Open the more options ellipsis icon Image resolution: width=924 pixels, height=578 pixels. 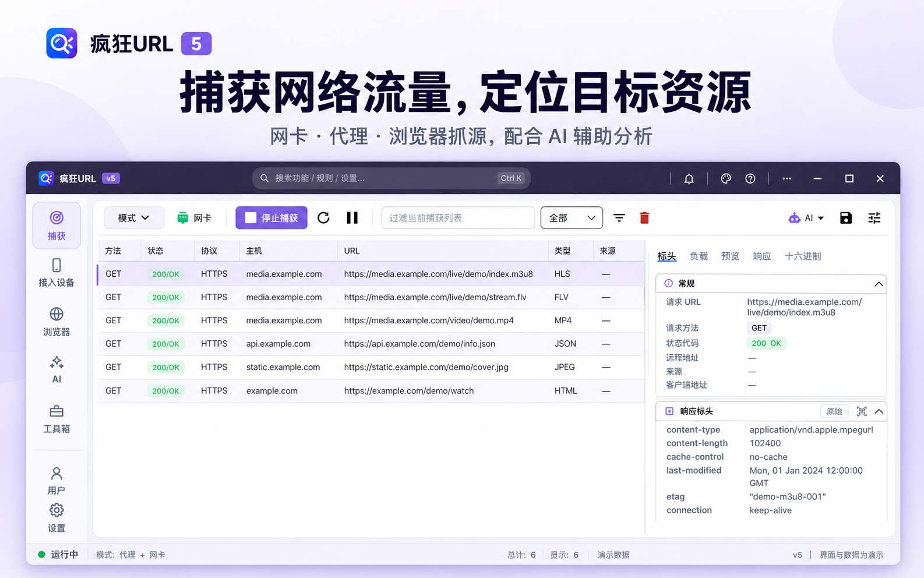(787, 179)
